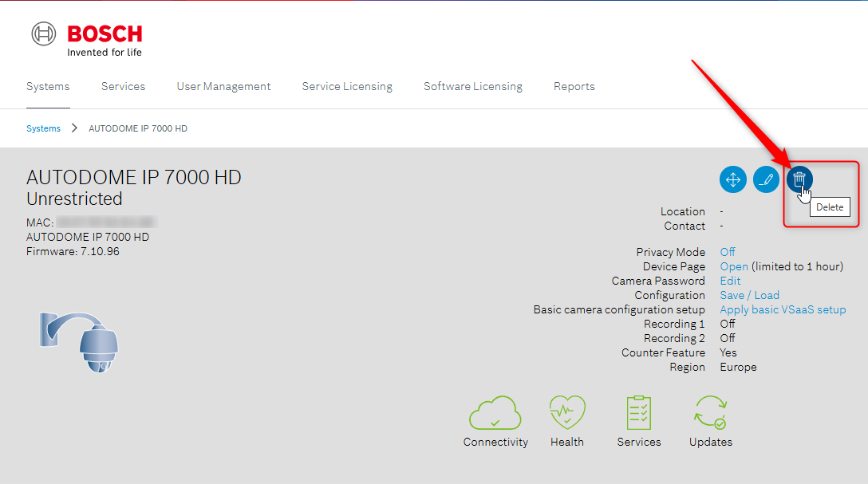Go to the Systems breadcrumb link
The height and width of the screenshot is (484, 868).
tap(43, 128)
